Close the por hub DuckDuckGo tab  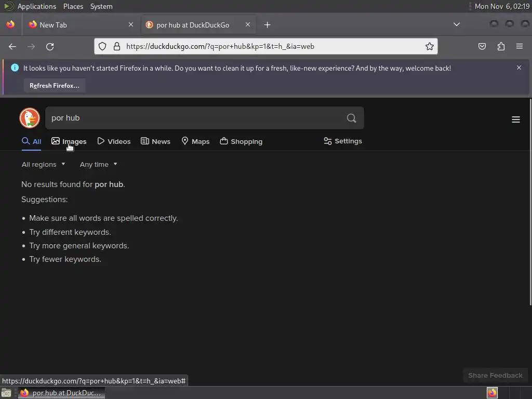point(248,24)
